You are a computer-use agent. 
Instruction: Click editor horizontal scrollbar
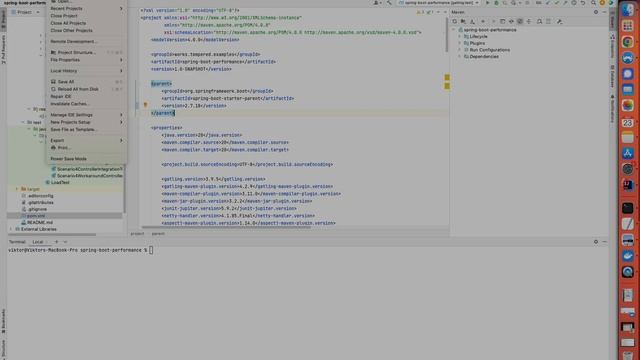click(226, 227)
